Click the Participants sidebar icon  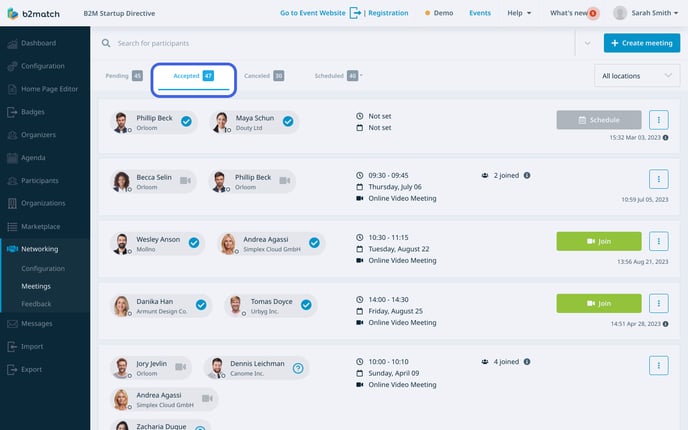click(x=12, y=181)
